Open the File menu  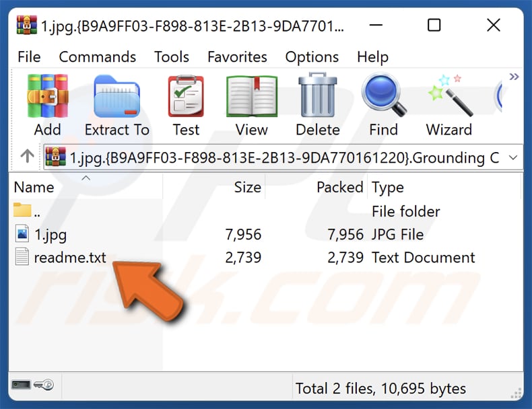click(x=29, y=57)
